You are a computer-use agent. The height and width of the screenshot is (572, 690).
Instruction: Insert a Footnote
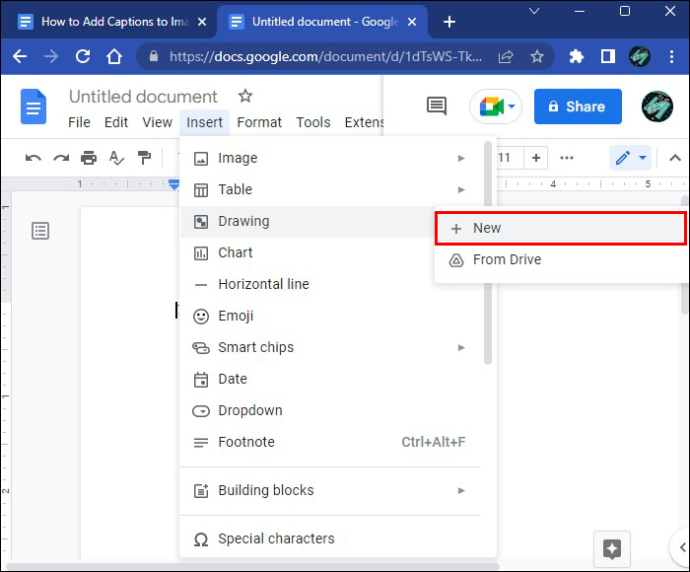tap(330, 442)
